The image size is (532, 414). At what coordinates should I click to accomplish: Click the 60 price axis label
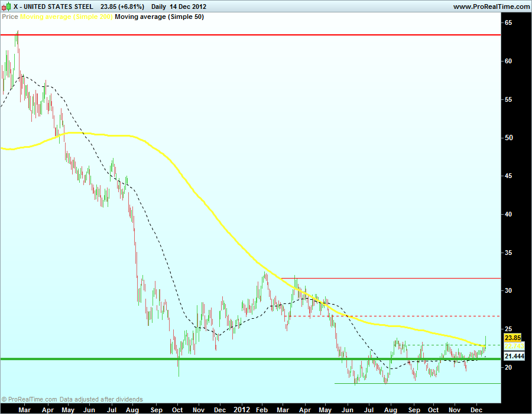coord(508,61)
